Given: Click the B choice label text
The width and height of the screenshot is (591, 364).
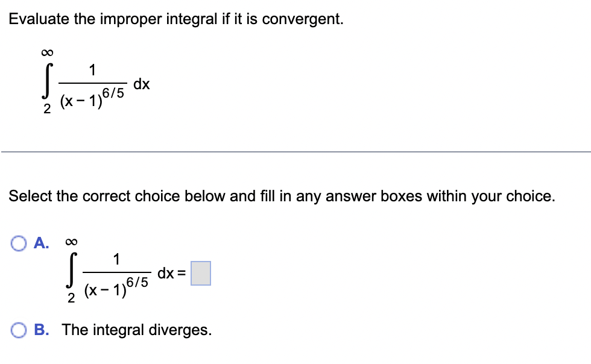Looking at the screenshot, I should coord(41,330).
